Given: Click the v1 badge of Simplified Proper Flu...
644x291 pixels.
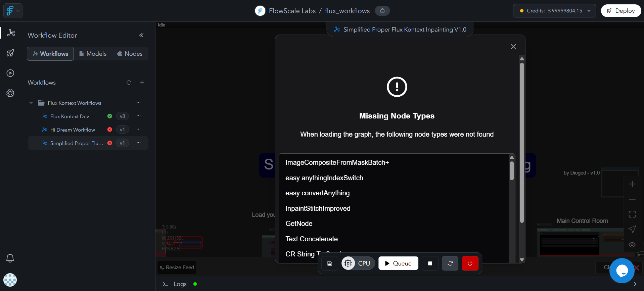Looking at the screenshot, I should 123,143.
